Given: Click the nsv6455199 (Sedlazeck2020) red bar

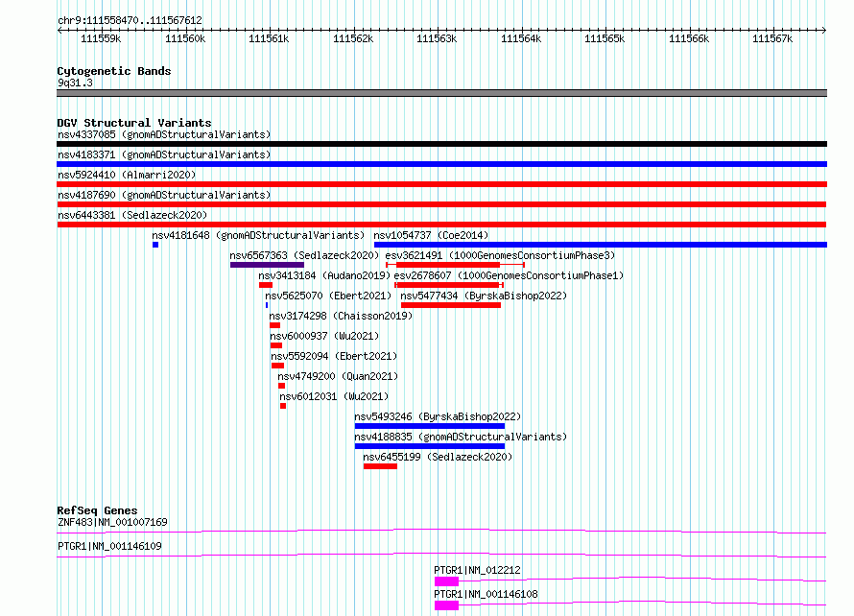Looking at the screenshot, I should click(x=380, y=466).
